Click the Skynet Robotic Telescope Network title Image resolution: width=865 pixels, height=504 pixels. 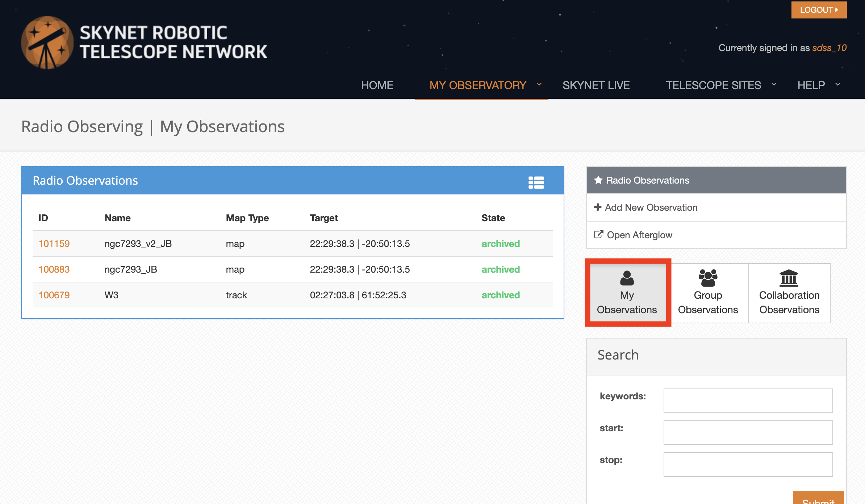pos(174,42)
